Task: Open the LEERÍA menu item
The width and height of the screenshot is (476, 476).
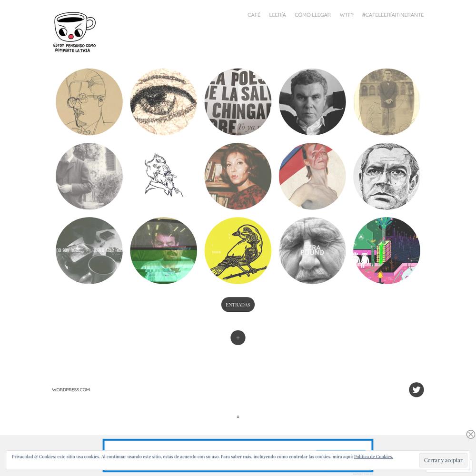Action: 278,15
